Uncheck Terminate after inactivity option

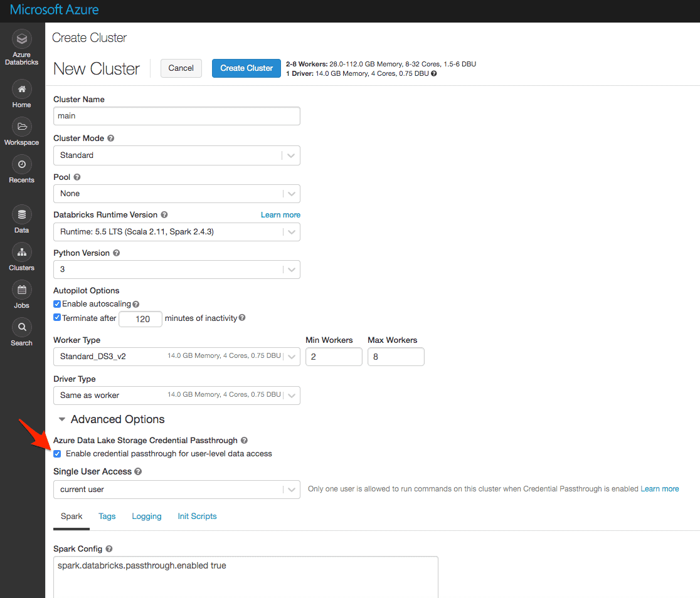[57, 317]
